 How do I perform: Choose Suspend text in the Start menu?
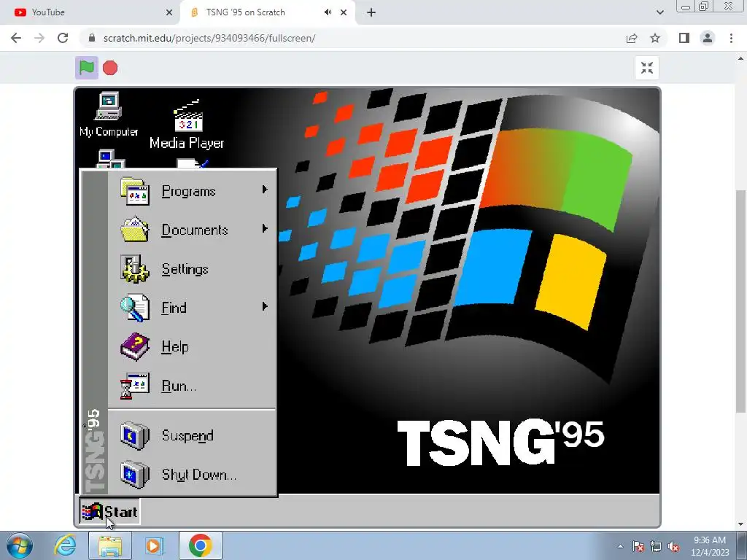[x=187, y=436]
